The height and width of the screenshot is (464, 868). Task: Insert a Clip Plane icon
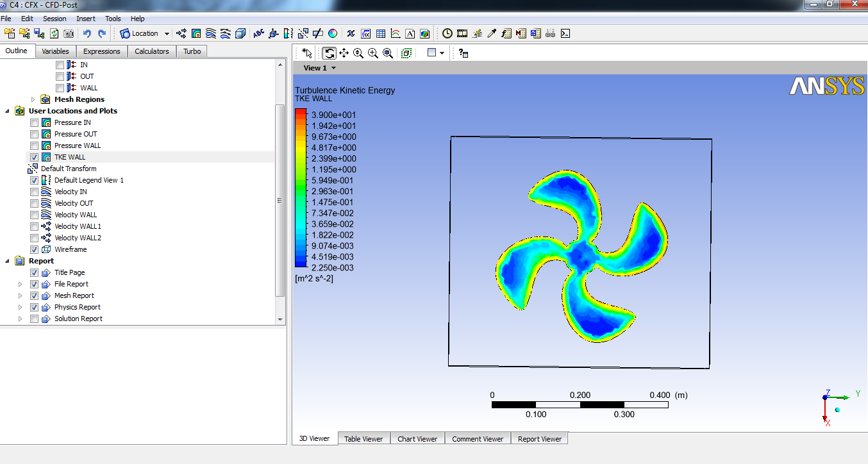[x=318, y=33]
